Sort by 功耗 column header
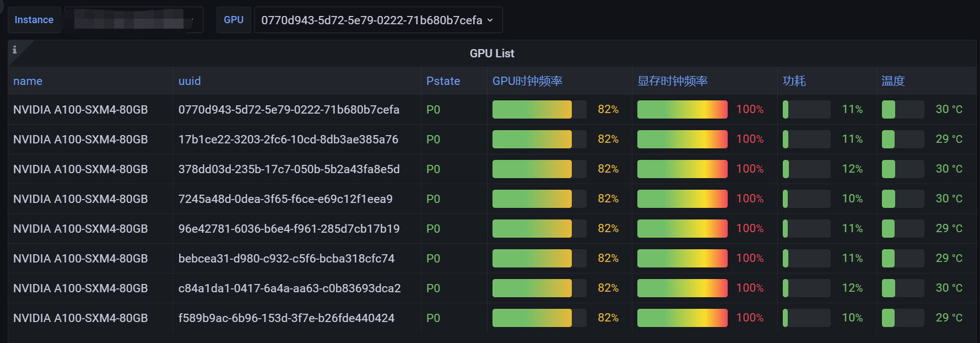 pos(794,81)
